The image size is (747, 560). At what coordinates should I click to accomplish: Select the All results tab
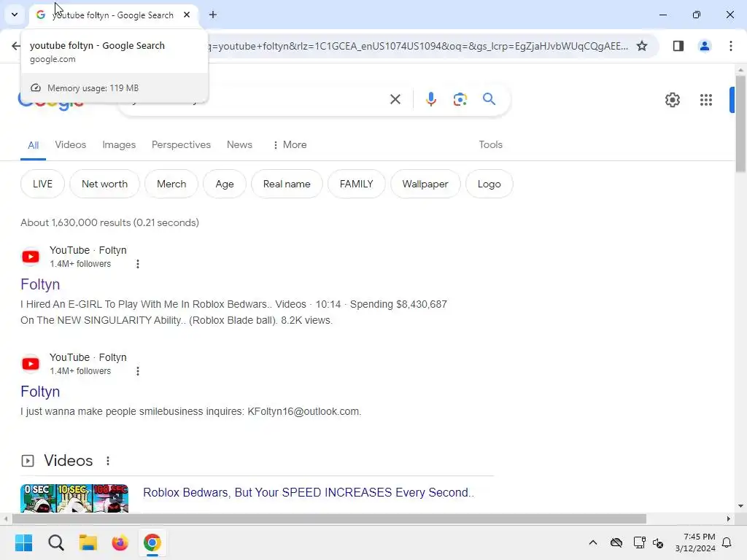click(x=33, y=145)
